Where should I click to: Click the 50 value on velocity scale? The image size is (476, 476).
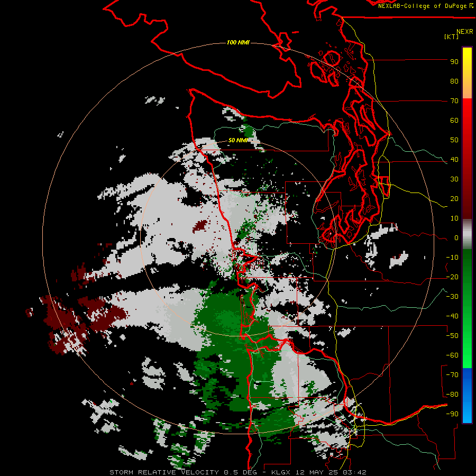(x=454, y=140)
